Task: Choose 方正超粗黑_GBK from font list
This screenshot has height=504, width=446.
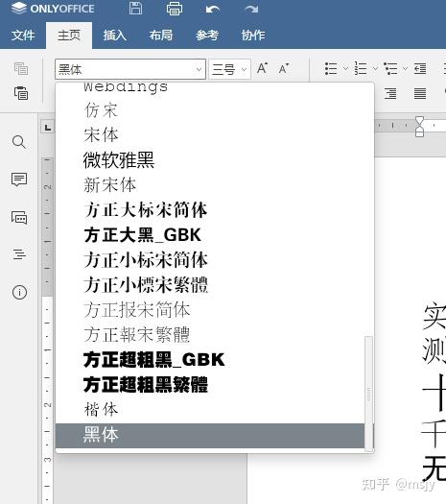Action: point(210,359)
